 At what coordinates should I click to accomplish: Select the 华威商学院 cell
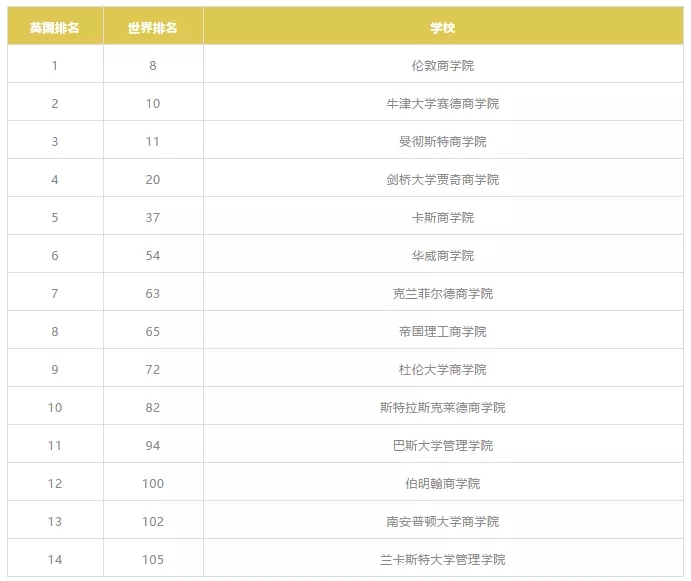443,256
